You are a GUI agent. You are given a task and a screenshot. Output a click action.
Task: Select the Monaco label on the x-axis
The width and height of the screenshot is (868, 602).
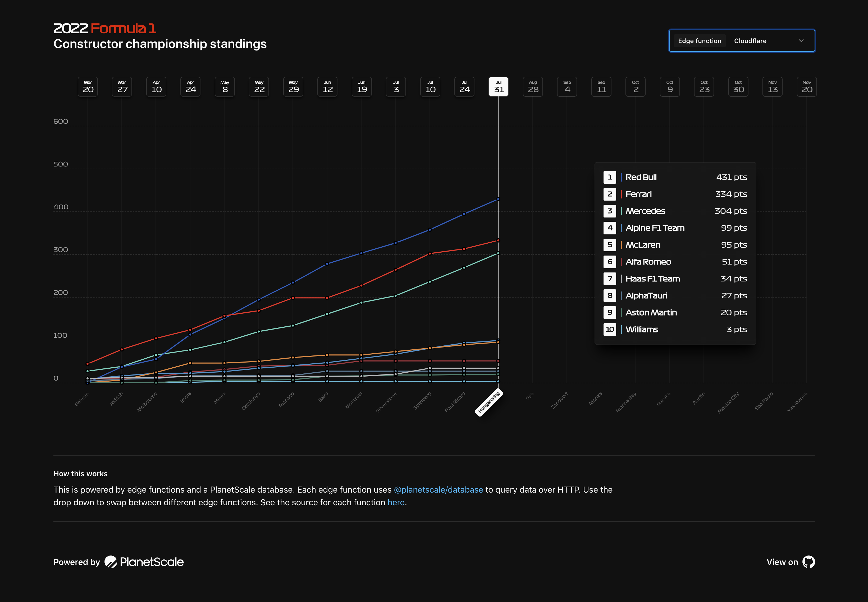click(287, 399)
